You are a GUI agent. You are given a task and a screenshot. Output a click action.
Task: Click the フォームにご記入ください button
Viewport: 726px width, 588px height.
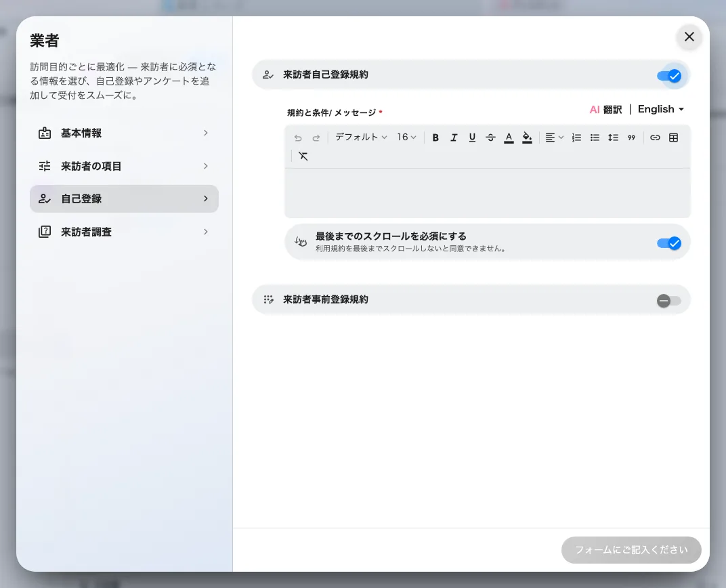click(631, 550)
